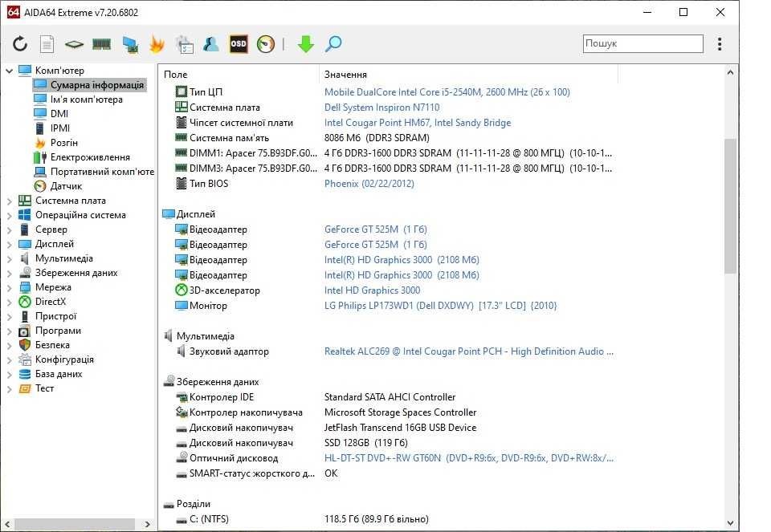Open the OSD panel icon
771x532 pixels.
tap(239, 44)
